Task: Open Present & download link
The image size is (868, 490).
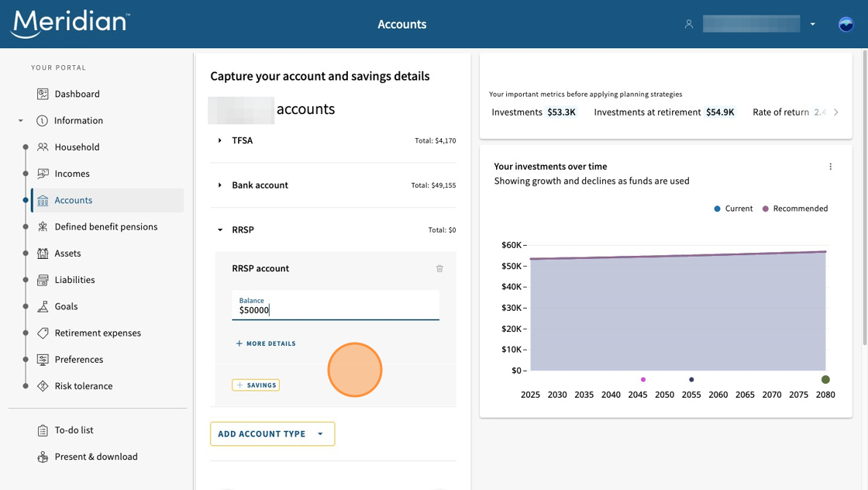Action: click(x=96, y=457)
